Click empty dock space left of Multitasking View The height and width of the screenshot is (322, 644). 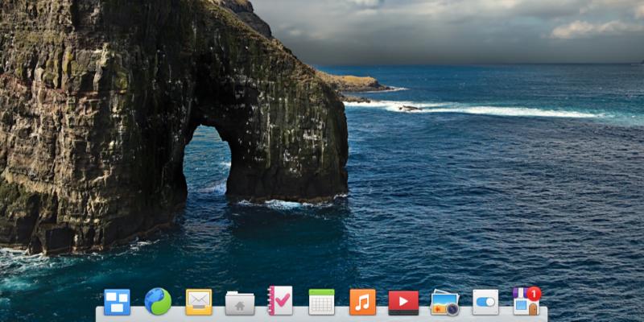coord(100,314)
